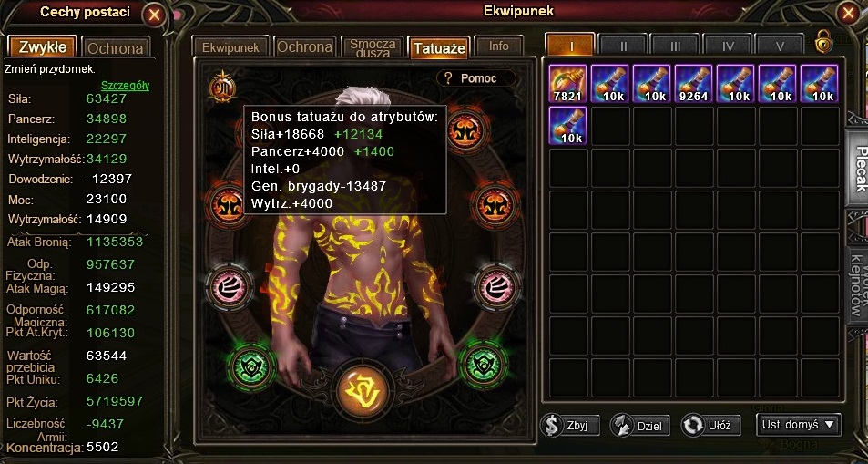This screenshot has width=868, height=464.
Task: Open the Pomoc help button
Action: tap(476, 78)
